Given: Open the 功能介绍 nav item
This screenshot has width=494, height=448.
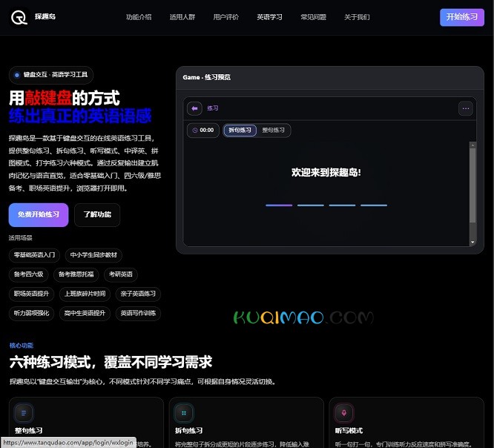Looking at the screenshot, I should 139,17.
